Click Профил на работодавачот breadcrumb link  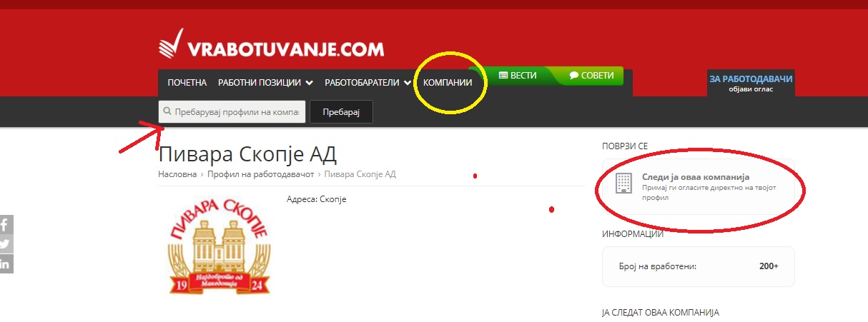pos(260,174)
